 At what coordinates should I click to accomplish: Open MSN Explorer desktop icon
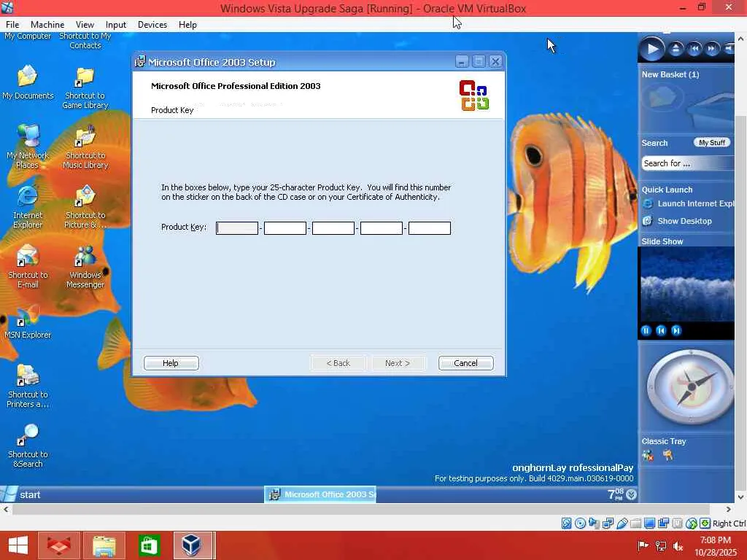[x=28, y=322]
